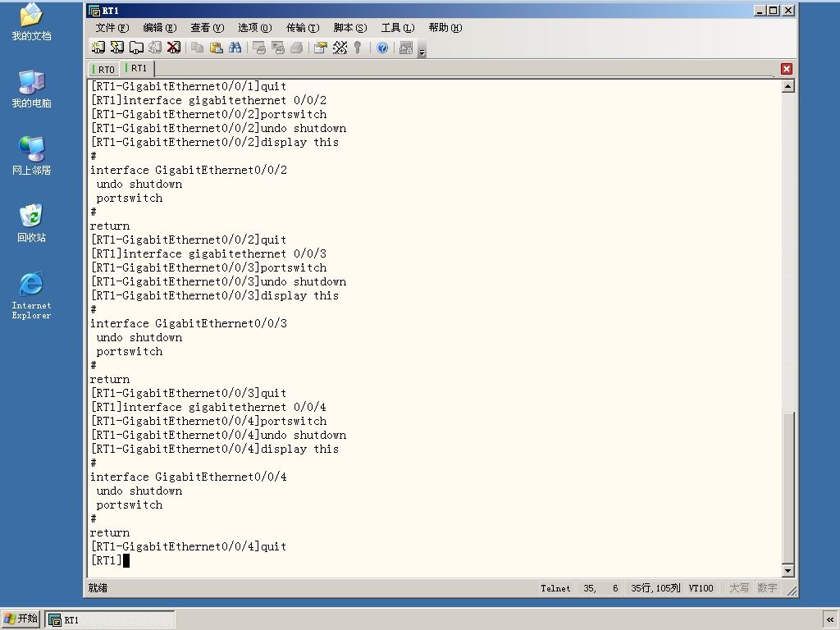Viewport: 840px width, 630px height.
Task: Select the Internet Explorer desktop icon
Action: click(32, 295)
